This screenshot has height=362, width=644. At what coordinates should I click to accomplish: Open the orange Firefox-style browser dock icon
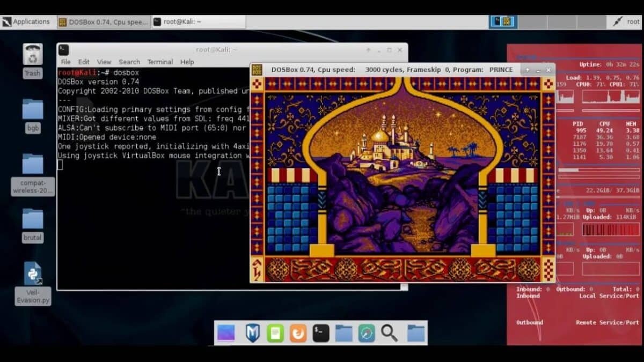(x=298, y=333)
